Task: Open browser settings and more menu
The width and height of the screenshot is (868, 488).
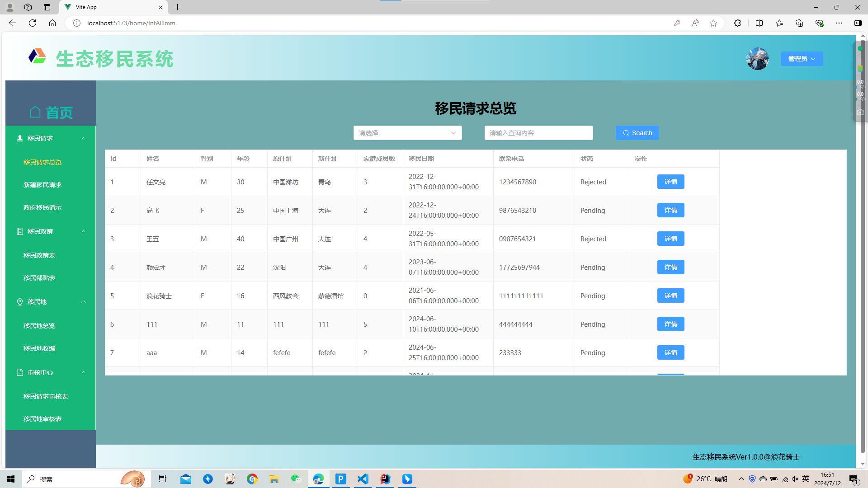Action: coord(839,23)
